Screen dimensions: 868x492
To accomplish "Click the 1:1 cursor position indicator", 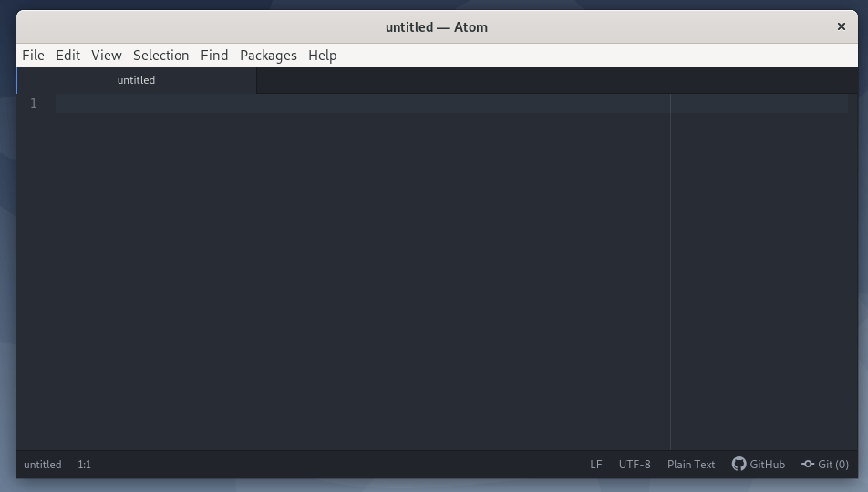I will click(x=84, y=465).
